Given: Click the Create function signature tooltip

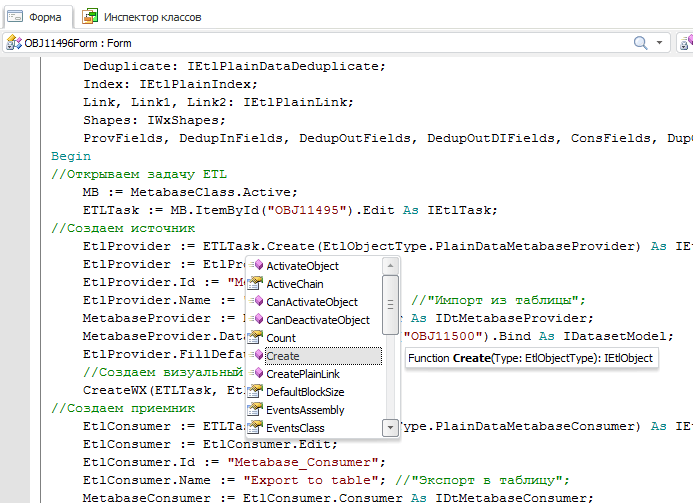Looking at the screenshot, I should pos(532,358).
